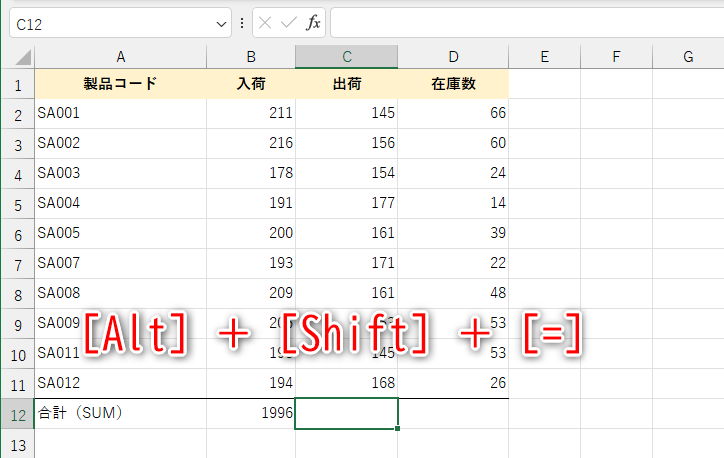Select row 8 header
Image resolution: width=724 pixels, height=458 pixels.
pos(18,294)
